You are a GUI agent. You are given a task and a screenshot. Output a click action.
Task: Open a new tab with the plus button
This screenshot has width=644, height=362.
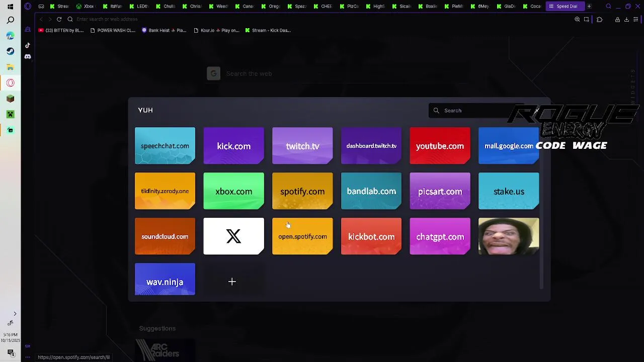[x=589, y=6]
